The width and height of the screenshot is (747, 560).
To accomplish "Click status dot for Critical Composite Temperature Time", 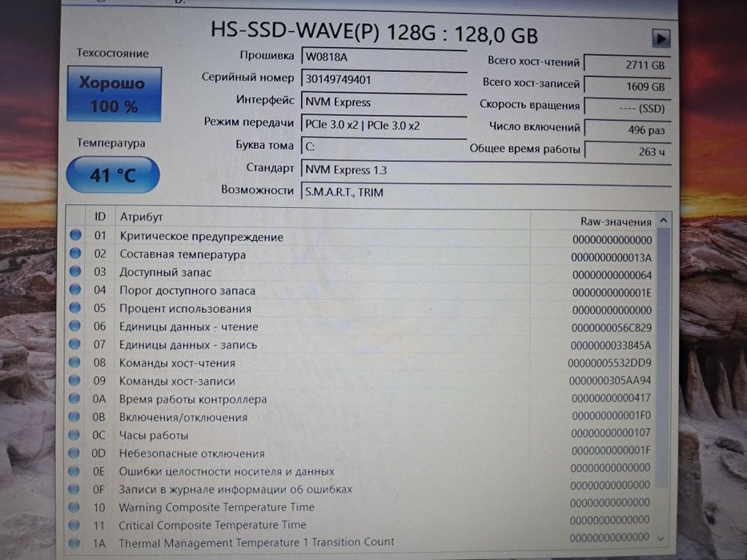I will click(x=74, y=525).
